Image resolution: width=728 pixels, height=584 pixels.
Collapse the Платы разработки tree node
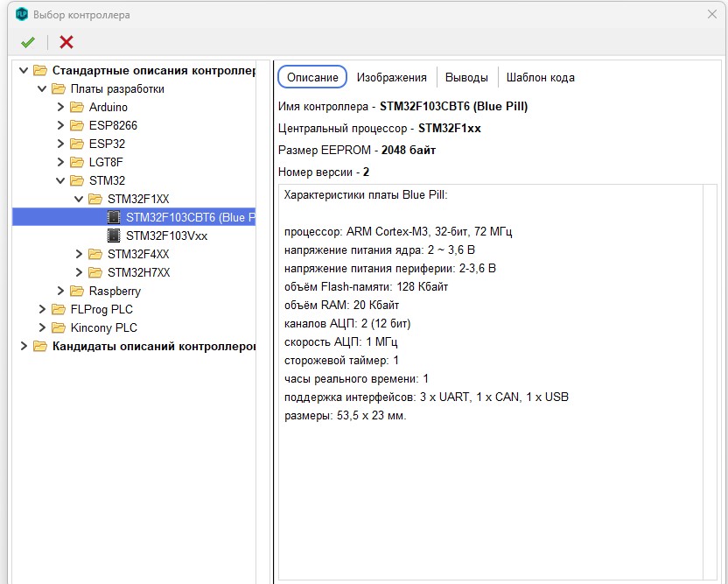click(x=42, y=88)
